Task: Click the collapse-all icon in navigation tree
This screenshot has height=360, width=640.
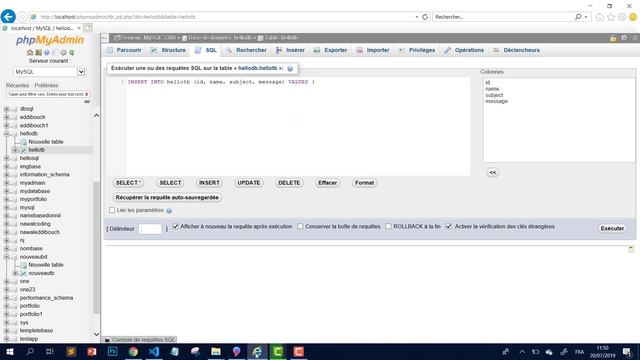Action: coord(87,102)
